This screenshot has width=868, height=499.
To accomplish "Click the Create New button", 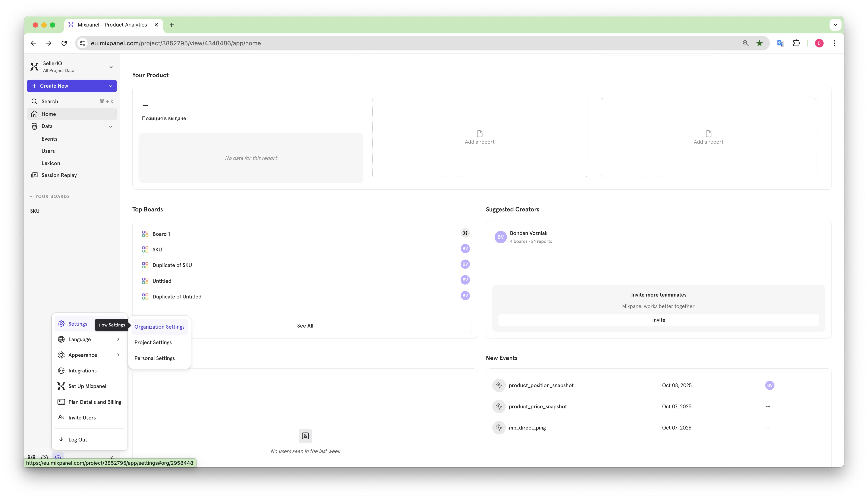I will (x=72, y=86).
